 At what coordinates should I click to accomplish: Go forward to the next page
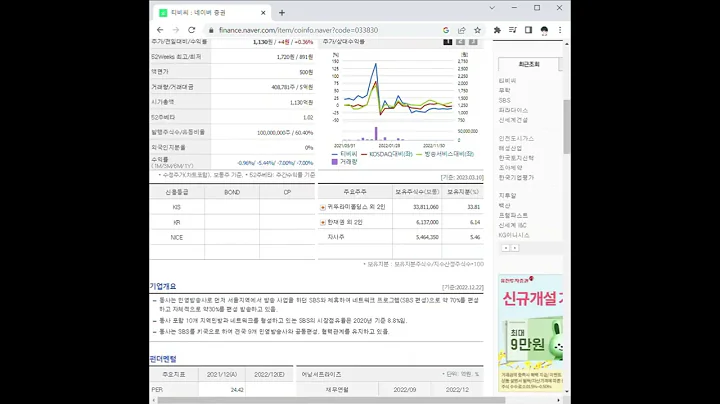(x=176, y=30)
